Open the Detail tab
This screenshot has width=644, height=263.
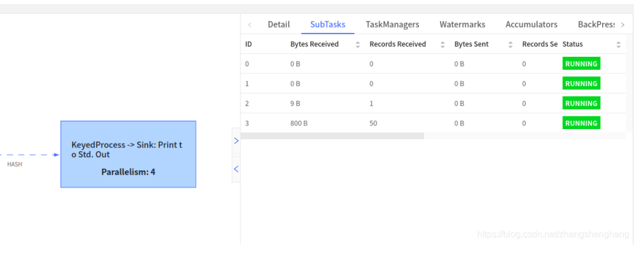click(x=279, y=25)
